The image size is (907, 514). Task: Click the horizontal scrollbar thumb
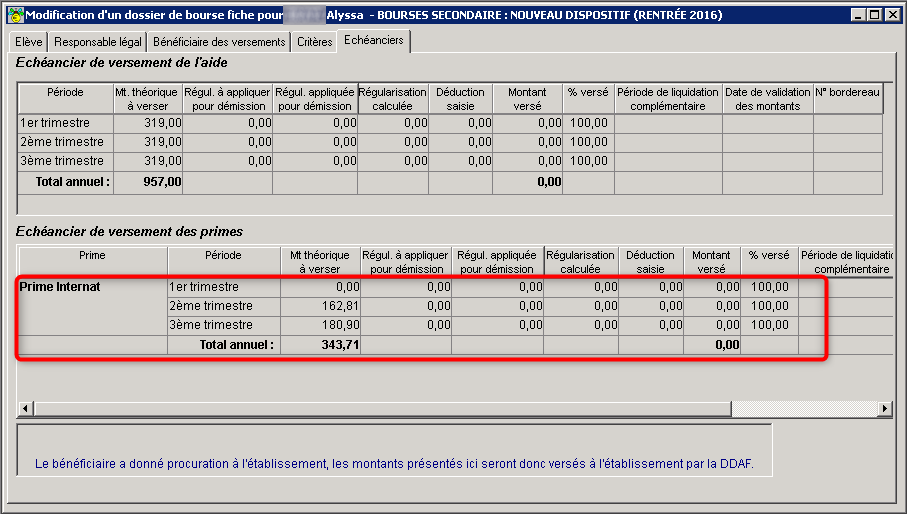tap(382, 409)
